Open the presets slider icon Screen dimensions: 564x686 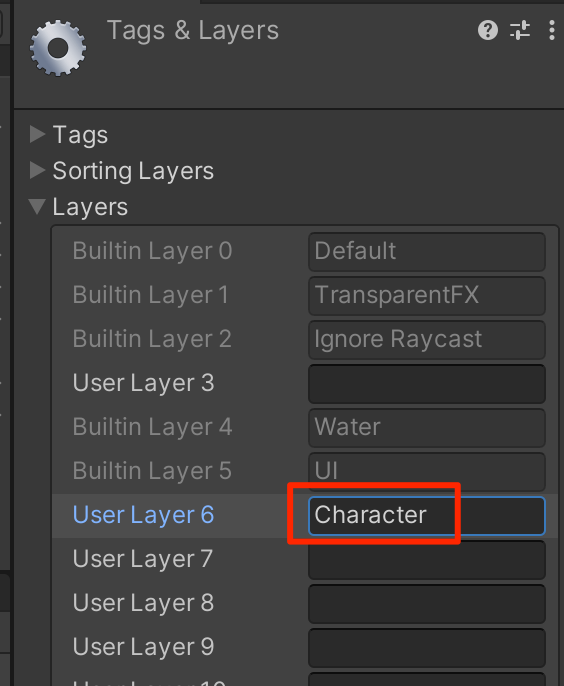(x=520, y=30)
